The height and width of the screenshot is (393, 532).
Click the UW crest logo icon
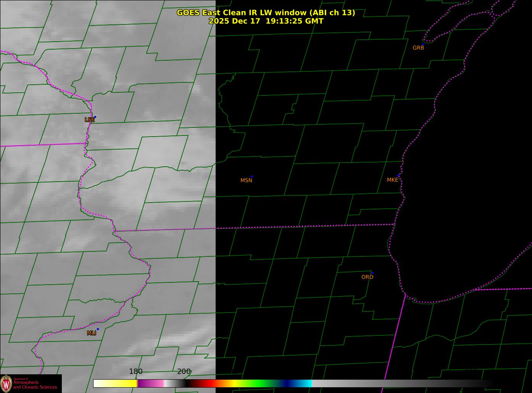click(6, 383)
